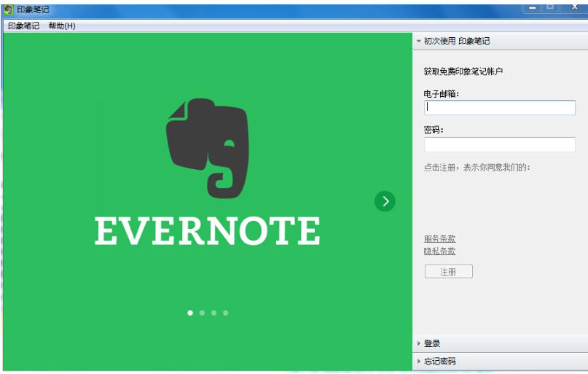
Task: Click the Evernote app icon in title bar
Action: 8,9
